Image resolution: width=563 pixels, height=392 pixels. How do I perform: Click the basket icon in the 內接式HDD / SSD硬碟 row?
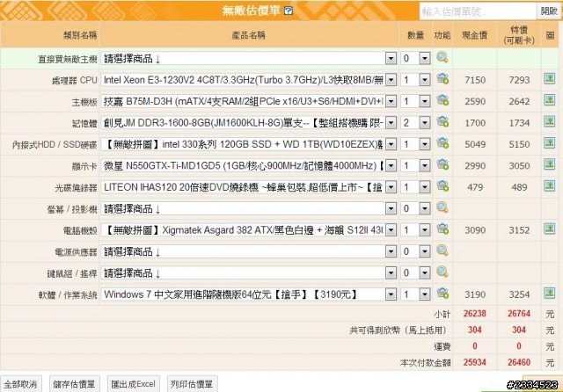pos(442,143)
